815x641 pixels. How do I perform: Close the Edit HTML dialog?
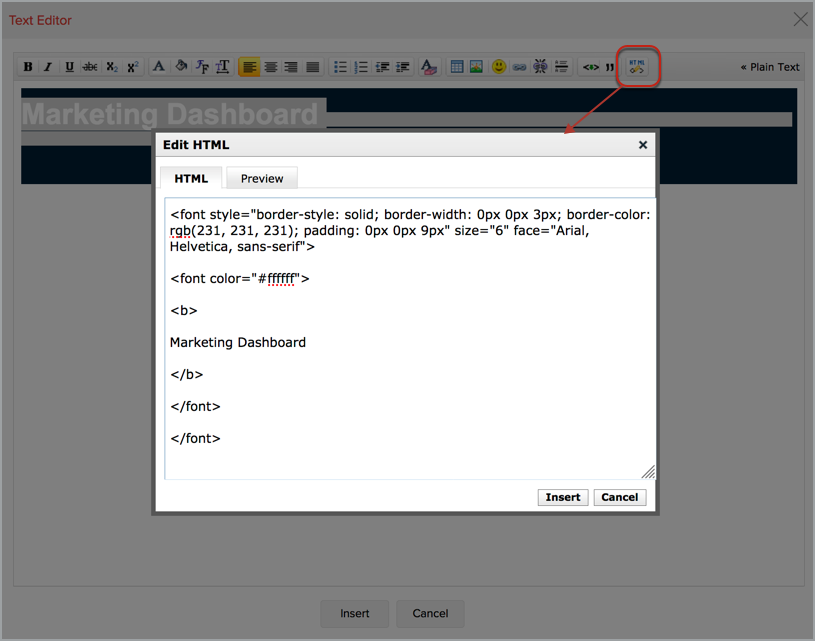(643, 145)
